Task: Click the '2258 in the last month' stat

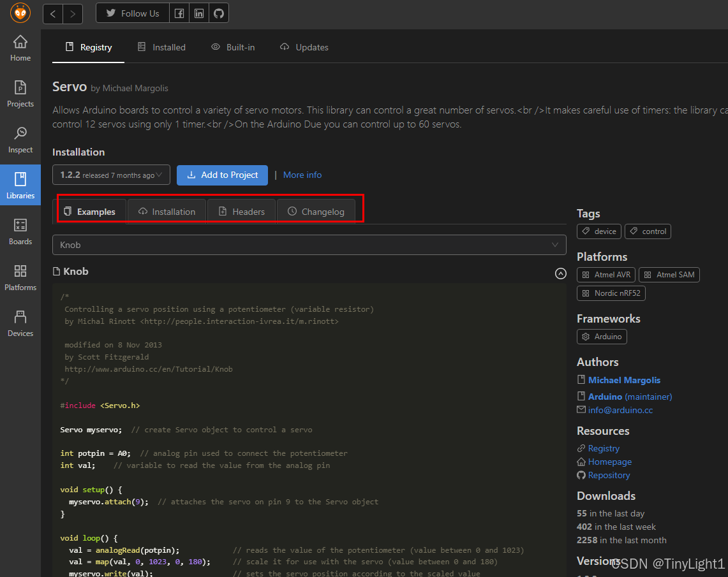Action: coord(621,541)
